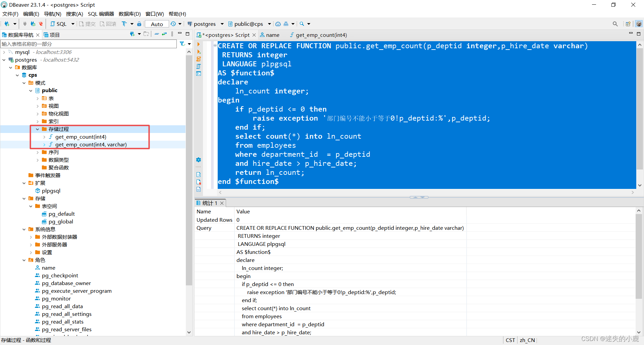This screenshot has width=644, height=345.
Task: Click the navigator vertical scrollbar
Action: 189,171
